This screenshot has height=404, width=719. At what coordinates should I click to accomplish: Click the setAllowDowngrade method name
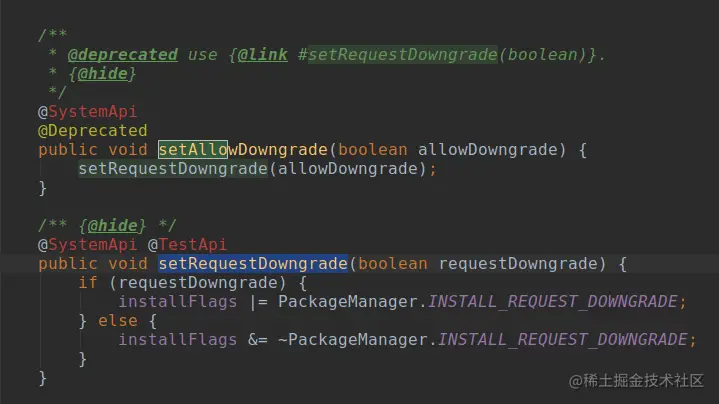pos(243,149)
